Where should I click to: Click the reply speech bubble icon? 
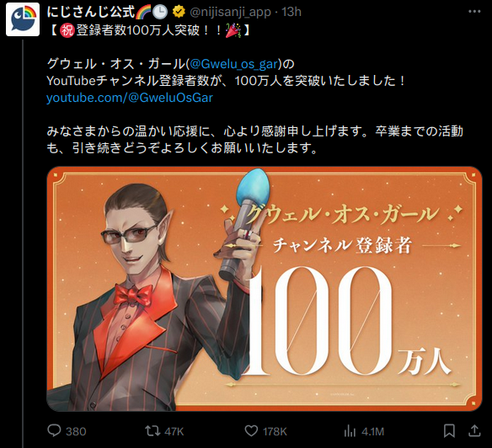pyautogui.click(x=54, y=431)
